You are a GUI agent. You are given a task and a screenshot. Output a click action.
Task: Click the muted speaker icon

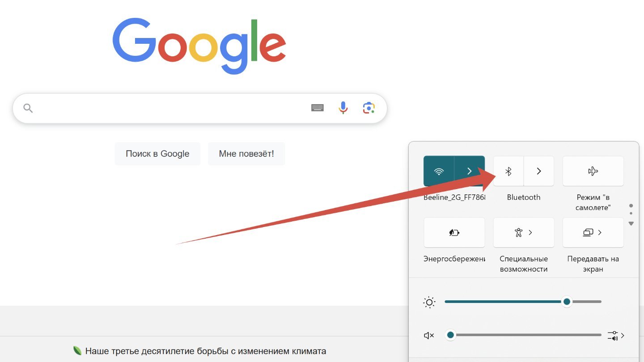429,335
